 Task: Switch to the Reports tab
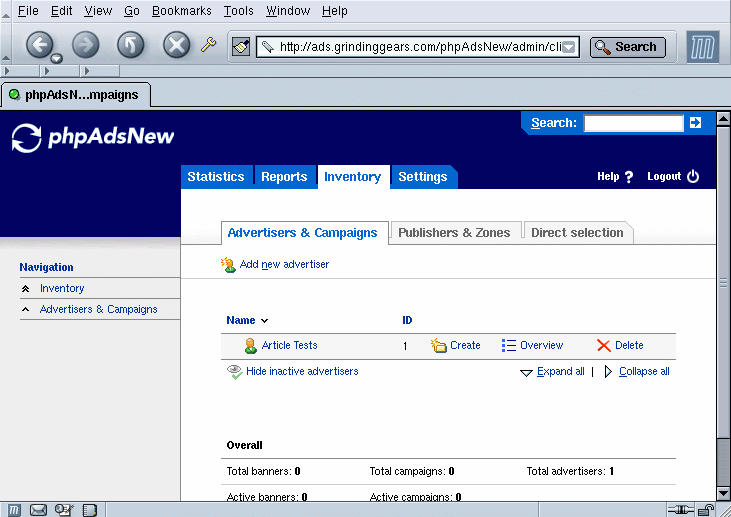point(284,177)
